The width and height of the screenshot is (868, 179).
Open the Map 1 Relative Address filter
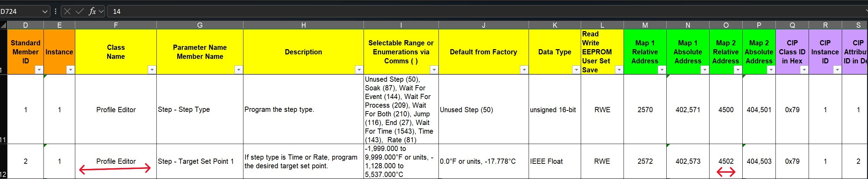662,70
